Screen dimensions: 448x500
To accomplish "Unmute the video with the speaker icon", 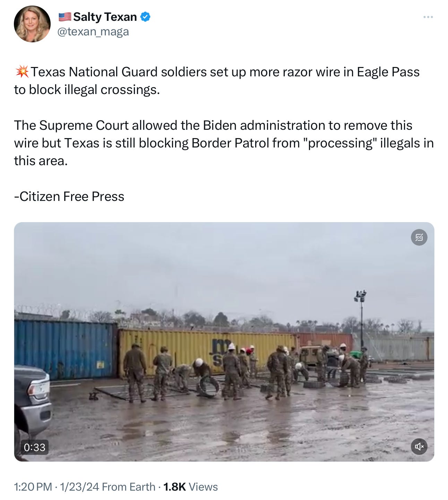I will (419, 446).
